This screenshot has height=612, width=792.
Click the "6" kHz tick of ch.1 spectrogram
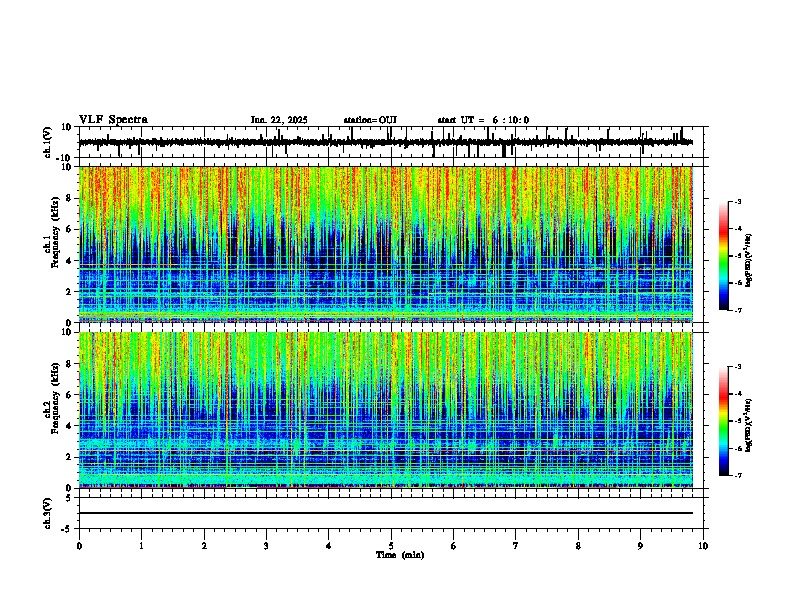(x=70, y=229)
